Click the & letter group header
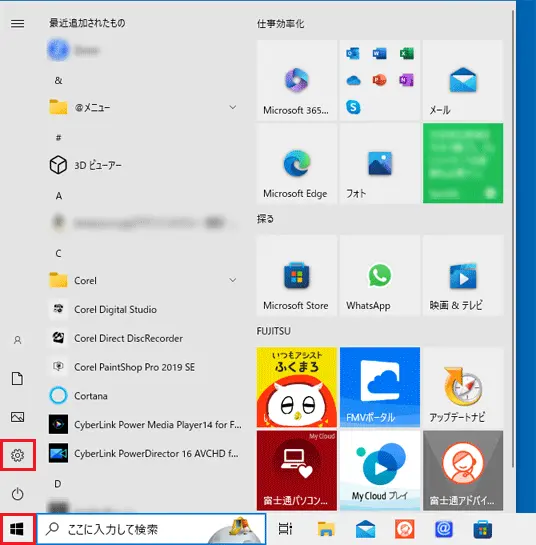 coord(58,81)
